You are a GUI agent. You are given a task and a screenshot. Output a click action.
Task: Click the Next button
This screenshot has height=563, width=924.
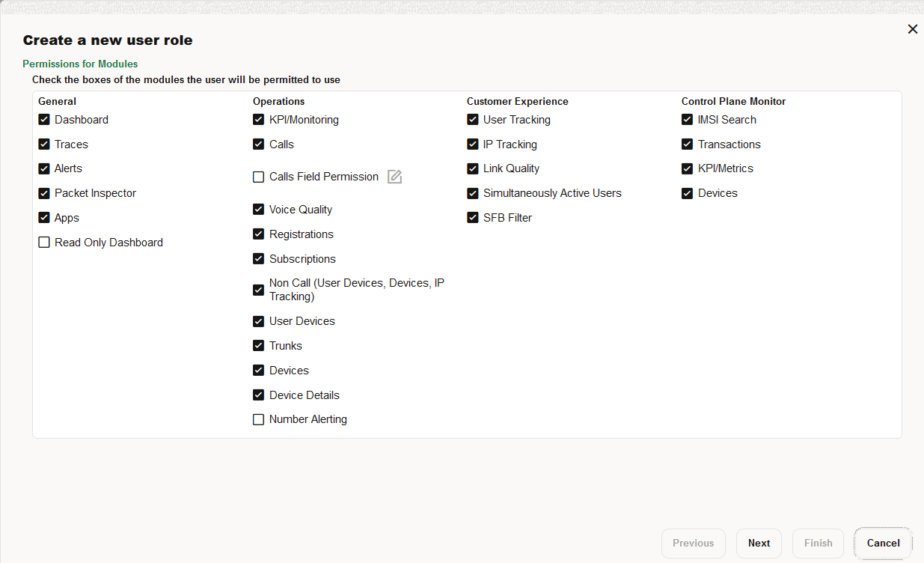coord(759,543)
